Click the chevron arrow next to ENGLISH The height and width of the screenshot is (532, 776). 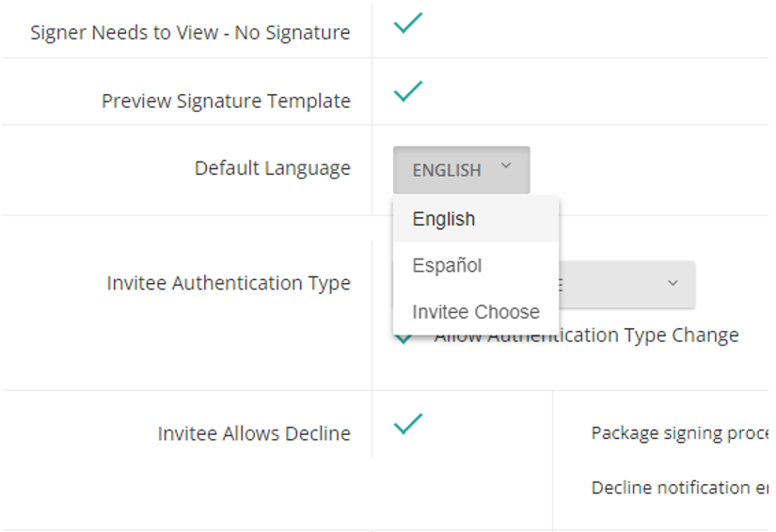(506, 166)
